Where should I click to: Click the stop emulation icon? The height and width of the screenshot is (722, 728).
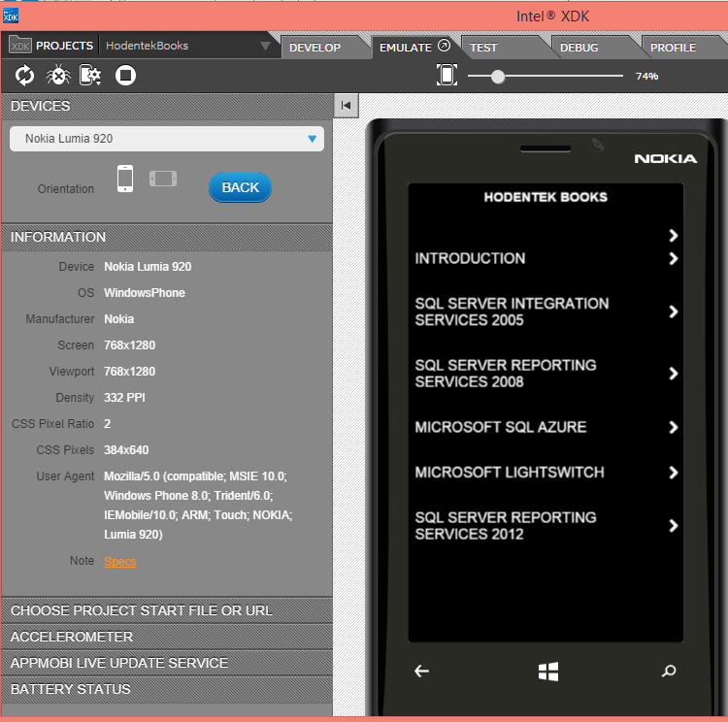coord(125,76)
